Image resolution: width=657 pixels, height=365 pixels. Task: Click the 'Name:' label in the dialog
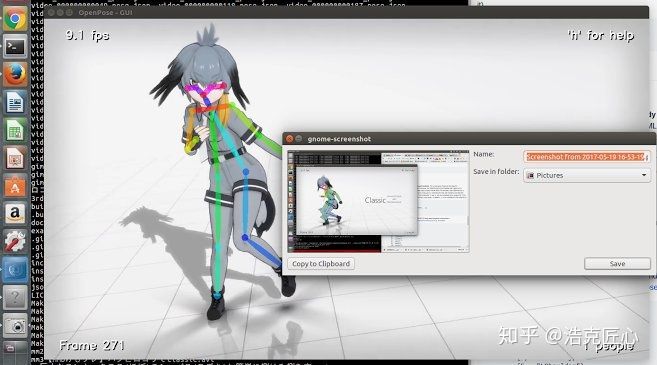pyautogui.click(x=484, y=154)
